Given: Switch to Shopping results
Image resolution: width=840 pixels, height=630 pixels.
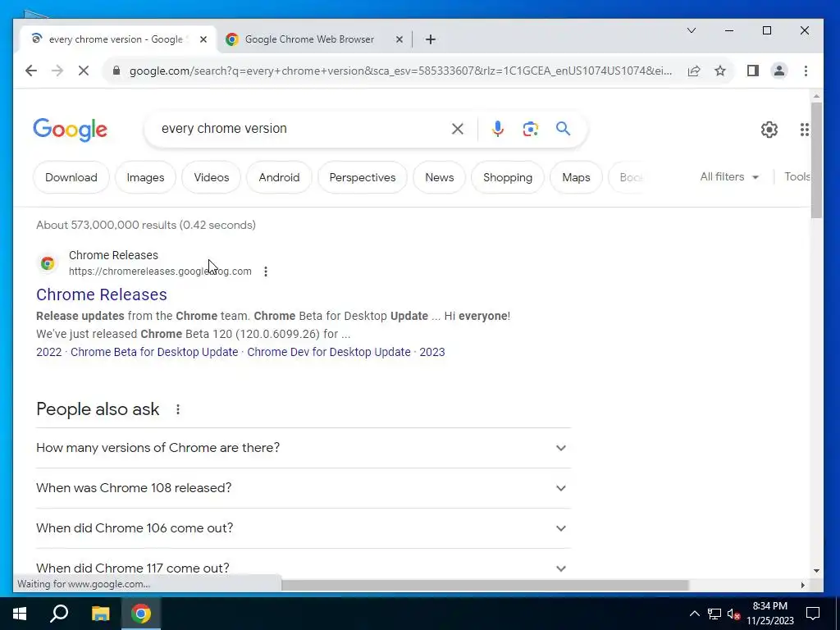Looking at the screenshot, I should [508, 177].
